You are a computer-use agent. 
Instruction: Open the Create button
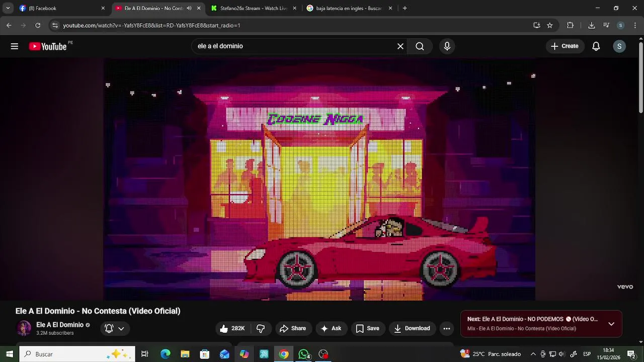(565, 46)
